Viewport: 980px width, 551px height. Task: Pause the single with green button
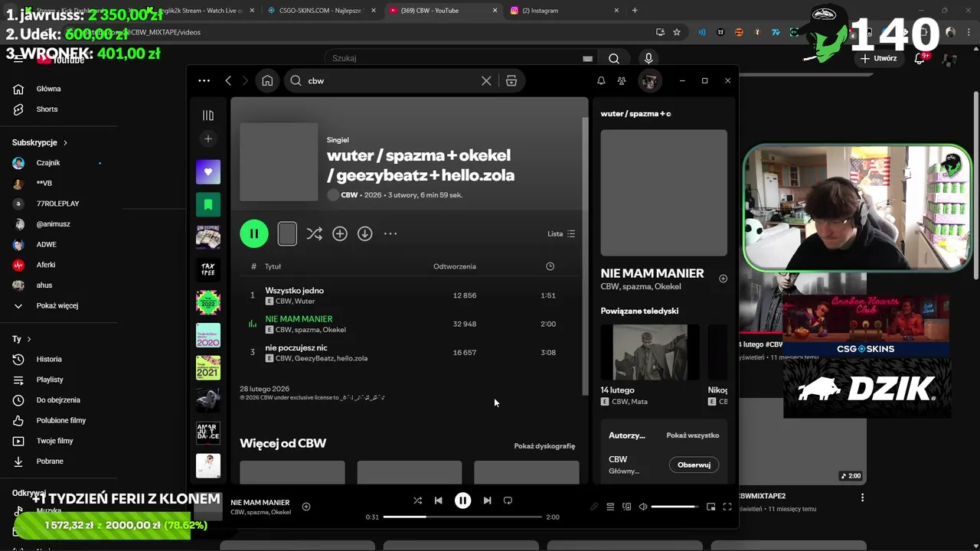(x=254, y=233)
